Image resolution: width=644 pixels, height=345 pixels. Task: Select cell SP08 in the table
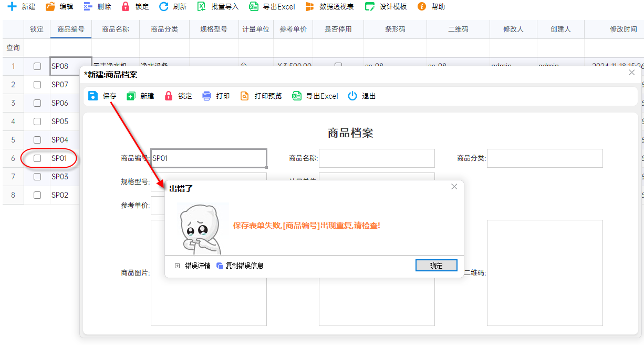click(71, 66)
